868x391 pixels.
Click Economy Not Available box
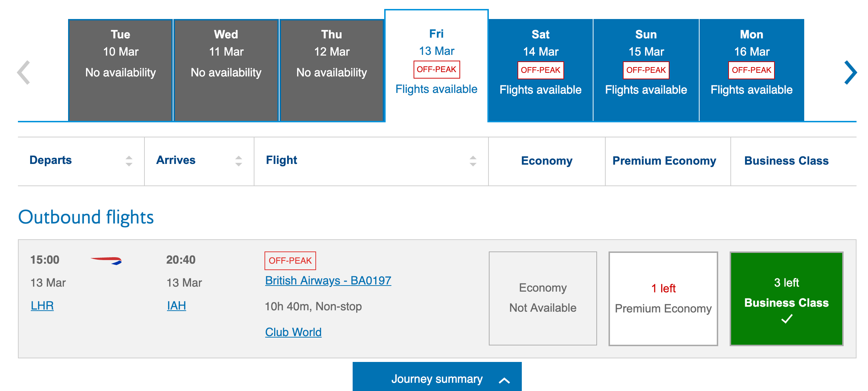tap(543, 298)
